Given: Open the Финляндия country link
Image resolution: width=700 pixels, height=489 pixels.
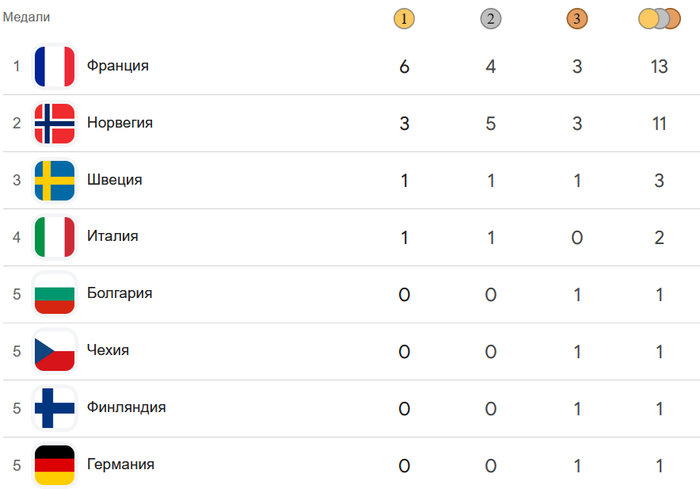Looking at the screenshot, I should pos(126,408).
